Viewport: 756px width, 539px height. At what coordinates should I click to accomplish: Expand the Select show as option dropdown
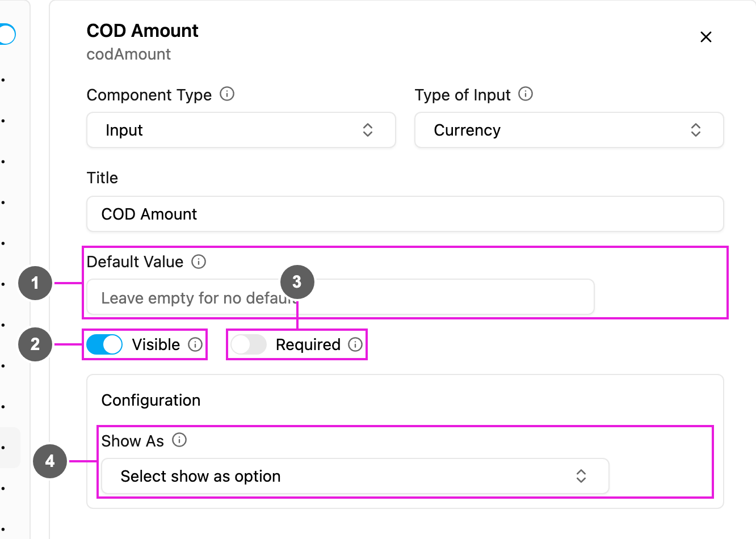pyautogui.click(x=355, y=476)
